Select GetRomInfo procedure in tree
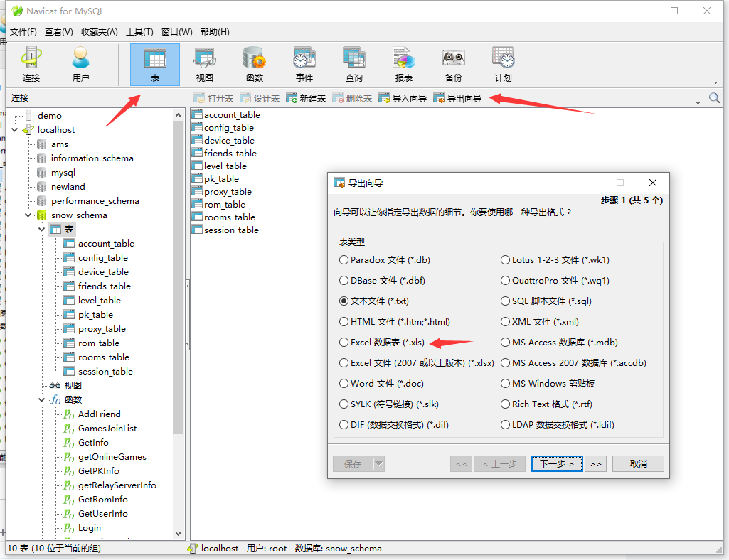 tap(102, 499)
